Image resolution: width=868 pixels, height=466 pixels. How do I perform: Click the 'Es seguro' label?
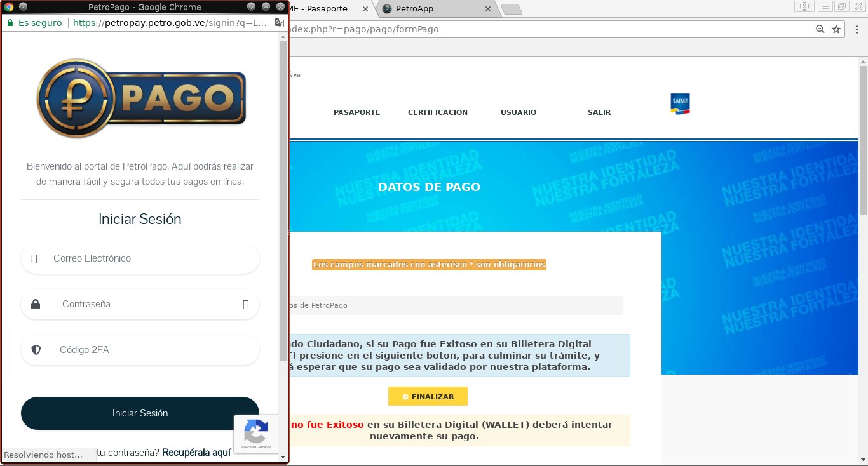pyautogui.click(x=40, y=23)
